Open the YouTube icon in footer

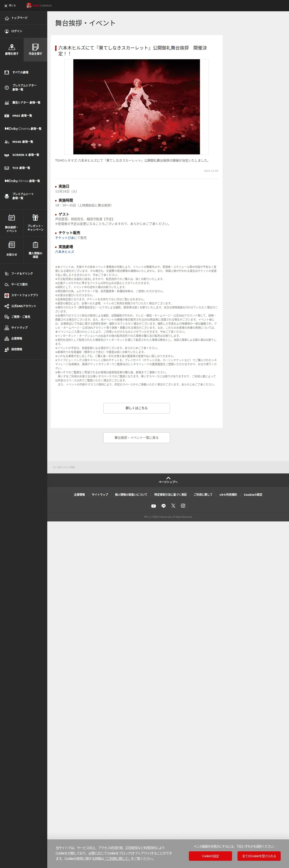tap(154, 506)
